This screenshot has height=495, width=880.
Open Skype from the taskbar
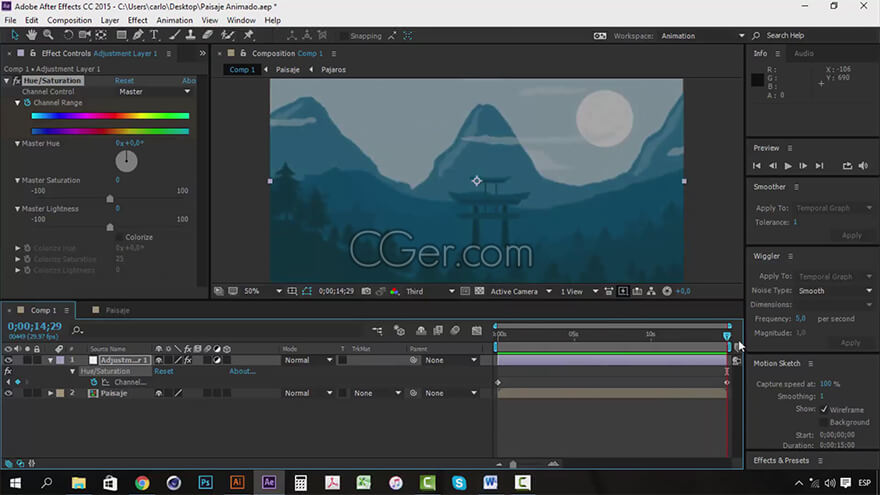click(x=459, y=483)
